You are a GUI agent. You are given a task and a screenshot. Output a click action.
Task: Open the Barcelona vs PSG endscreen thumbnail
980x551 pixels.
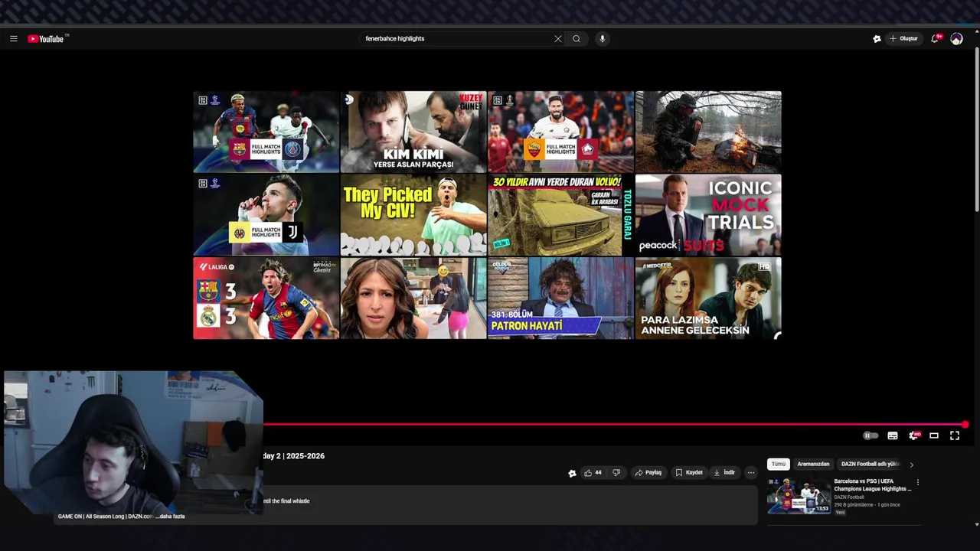click(266, 132)
